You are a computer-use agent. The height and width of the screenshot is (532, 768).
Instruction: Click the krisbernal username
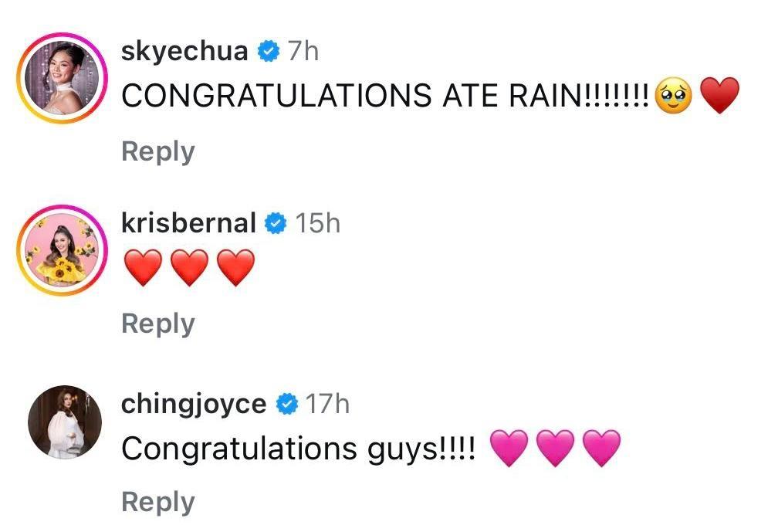[188, 223]
